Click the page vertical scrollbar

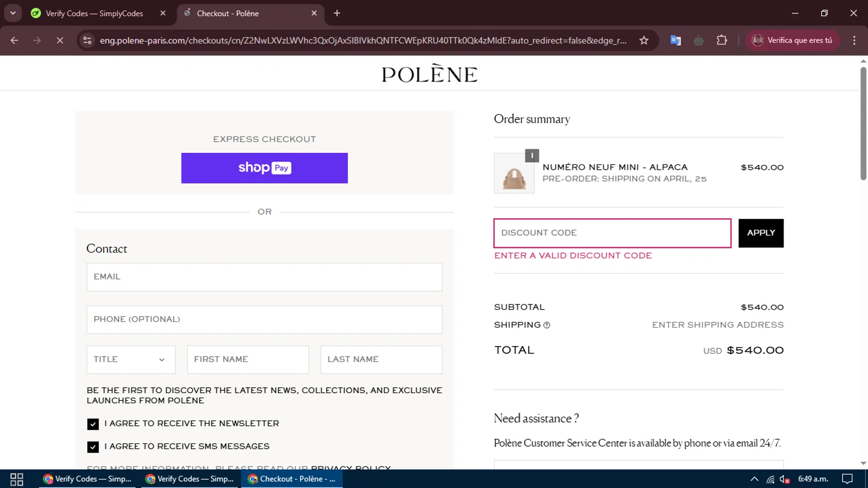[863, 123]
